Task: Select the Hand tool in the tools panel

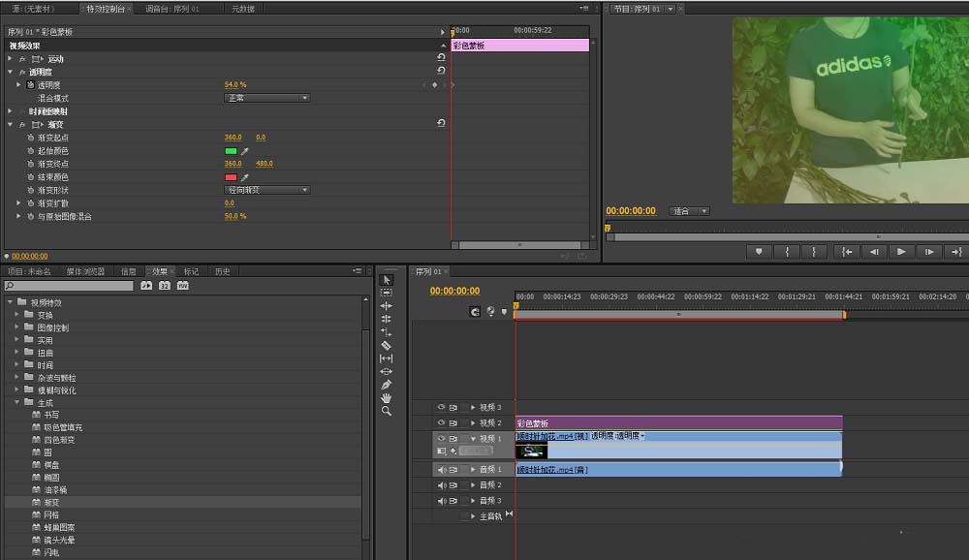Action: click(x=387, y=398)
